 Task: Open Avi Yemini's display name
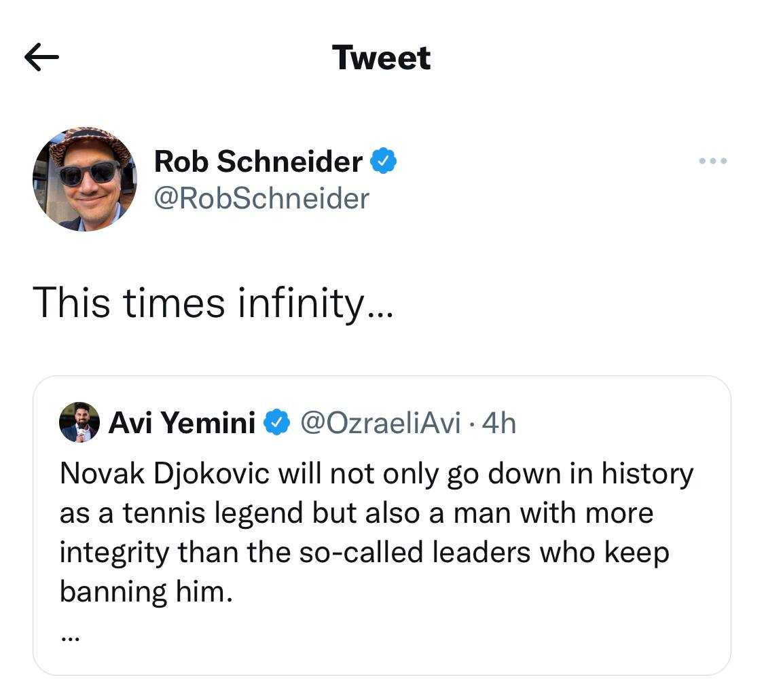181,422
